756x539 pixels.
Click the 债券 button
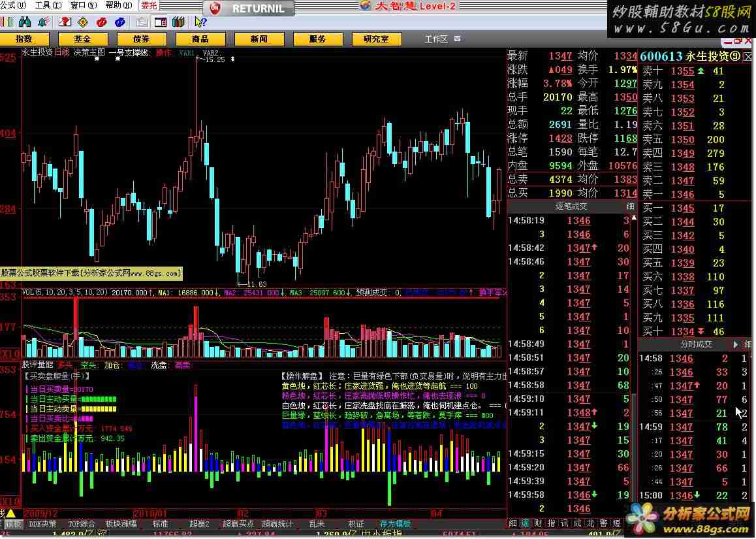(x=141, y=39)
